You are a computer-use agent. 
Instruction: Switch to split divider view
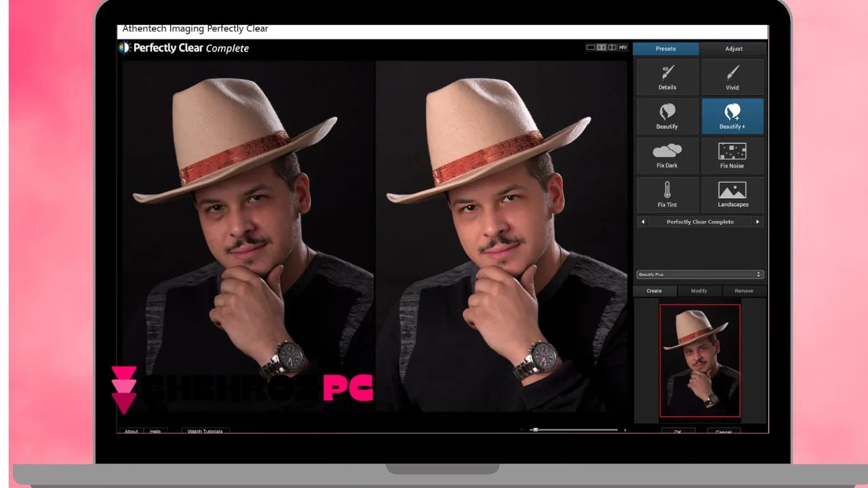(612, 47)
